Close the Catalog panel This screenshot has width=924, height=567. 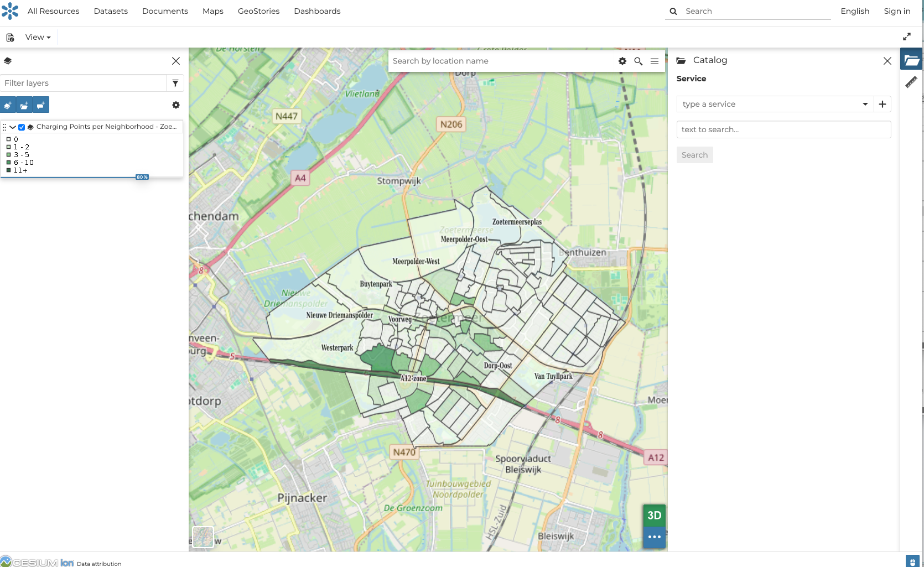pos(887,61)
